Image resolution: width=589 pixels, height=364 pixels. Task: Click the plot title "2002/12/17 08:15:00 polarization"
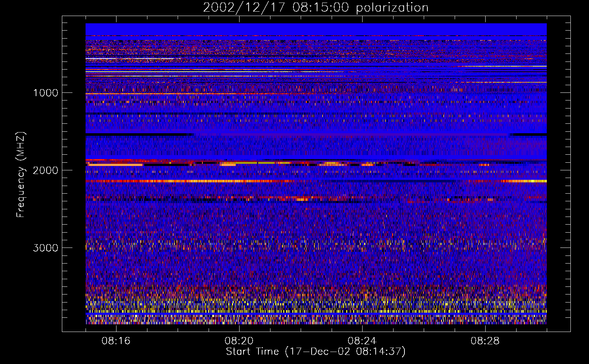pos(316,8)
